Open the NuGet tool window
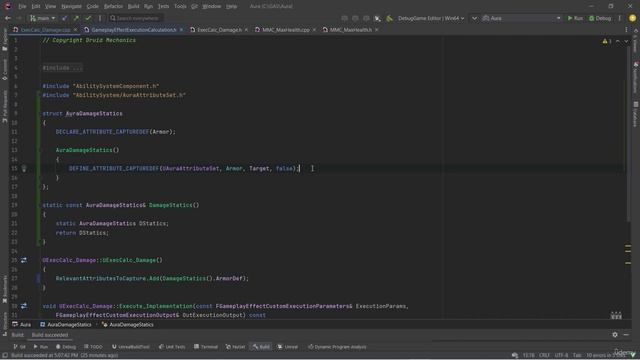Image resolution: width=640 pixels, height=360 pixels. [236, 347]
